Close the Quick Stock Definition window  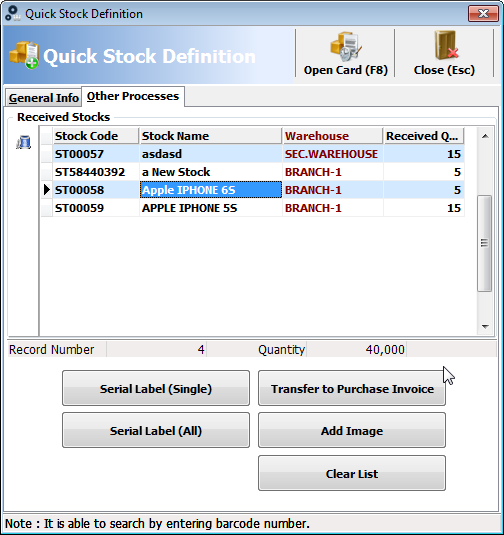pyautogui.click(x=483, y=14)
